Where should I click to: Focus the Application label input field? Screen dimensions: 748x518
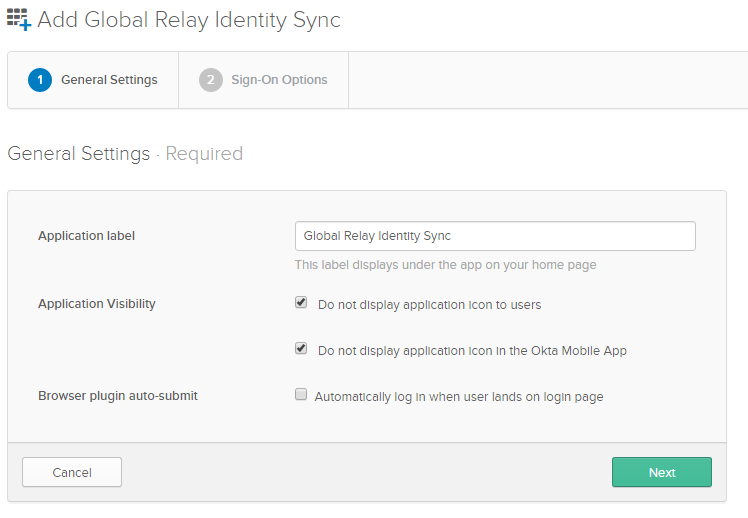(495, 236)
